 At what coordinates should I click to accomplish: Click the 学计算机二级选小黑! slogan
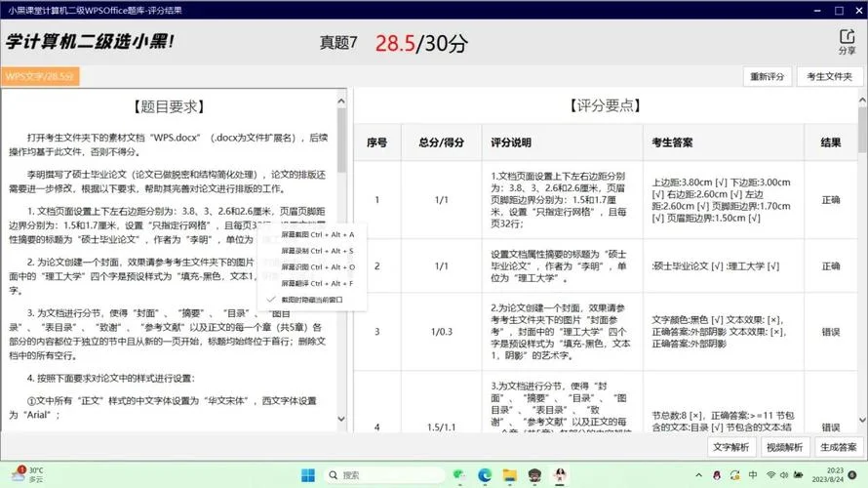[91, 41]
